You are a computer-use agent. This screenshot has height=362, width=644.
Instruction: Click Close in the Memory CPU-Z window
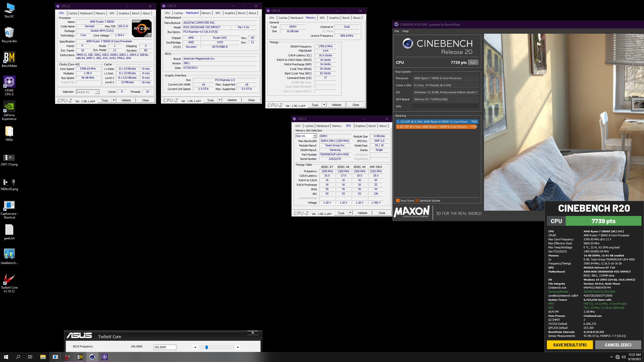click(x=356, y=105)
